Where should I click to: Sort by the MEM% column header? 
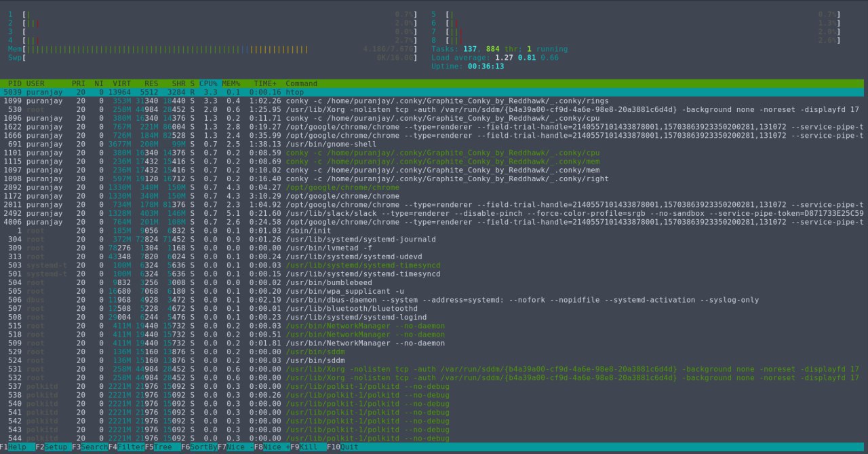[x=231, y=83]
